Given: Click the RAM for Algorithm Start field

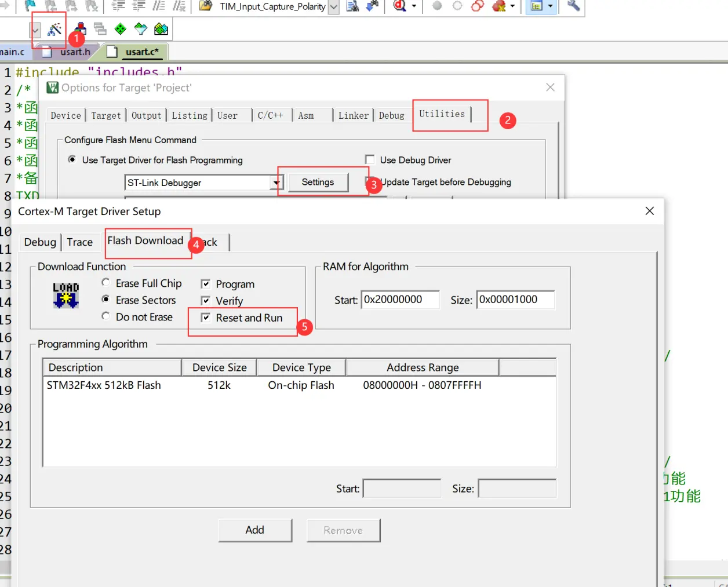Looking at the screenshot, I should (400, 300).
